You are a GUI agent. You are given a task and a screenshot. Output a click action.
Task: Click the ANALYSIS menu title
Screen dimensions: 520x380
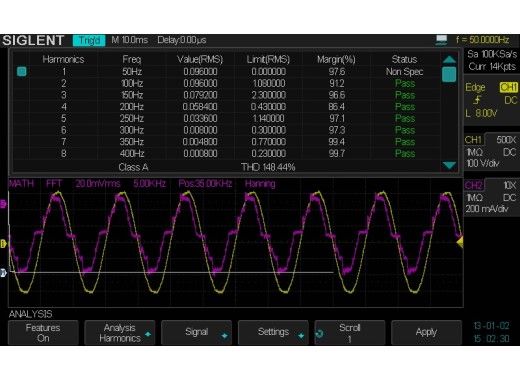click(x=31, y=314)
